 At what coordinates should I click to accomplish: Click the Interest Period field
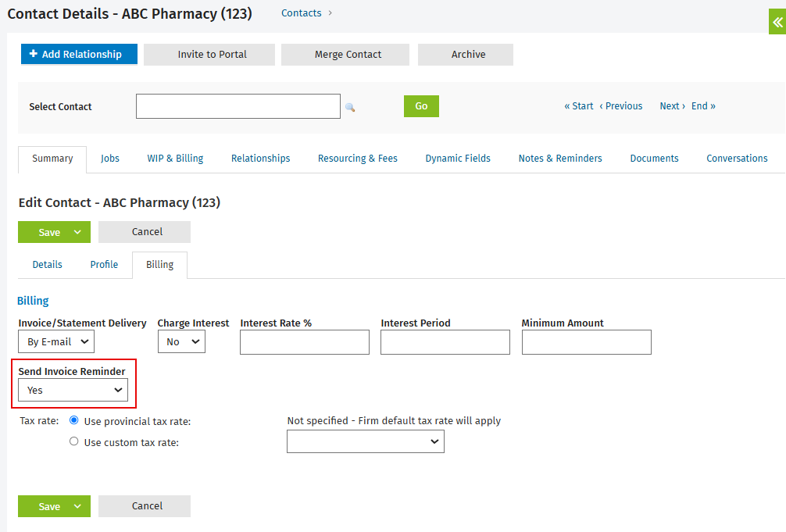pyautogui.click(x=445, y=342)
